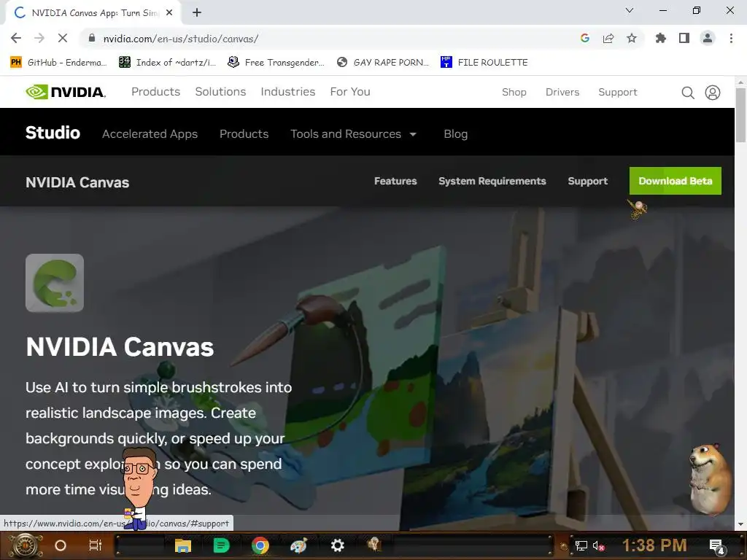The width and height of the screenshot is (747, 560).
Task: Open Accelerated Apps in the Studio menu
Action: 150,134
